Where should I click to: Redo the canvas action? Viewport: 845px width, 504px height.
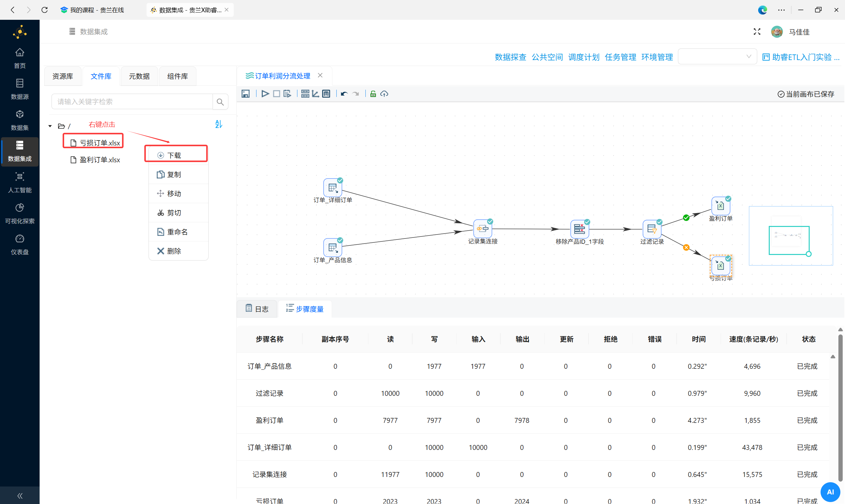tap(356, 94)
